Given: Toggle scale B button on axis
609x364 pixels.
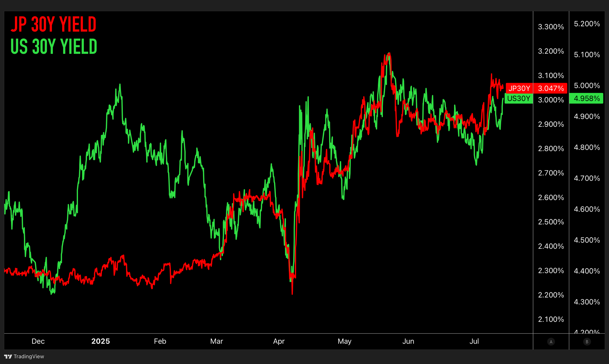Looking at the screenshot, I should pyautogui.click(x=587, y=342).
